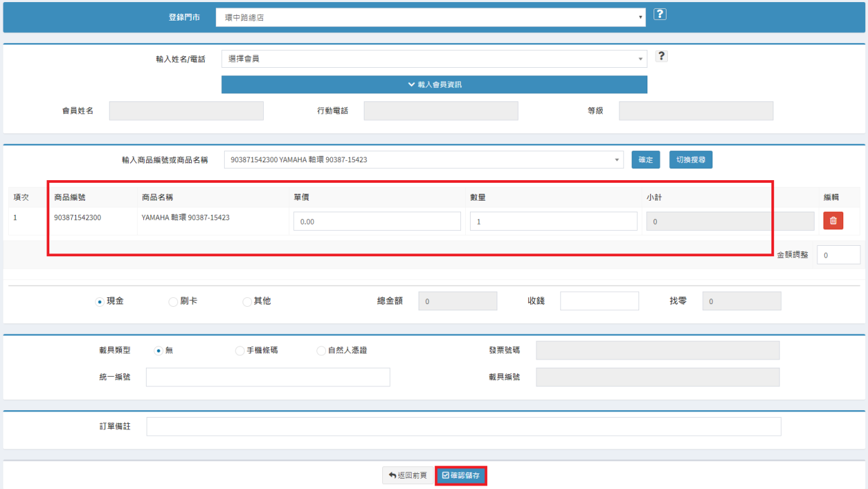This screenshot has width=868, height=489.
Task: Click the 數量 quantity input field
Action: tap(553, 221)
